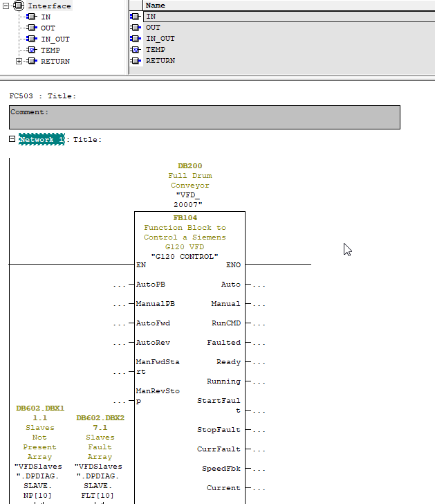The image size is (435, 504).
Task: Click the Auto output placeholder
Action: tap(259, 285)
